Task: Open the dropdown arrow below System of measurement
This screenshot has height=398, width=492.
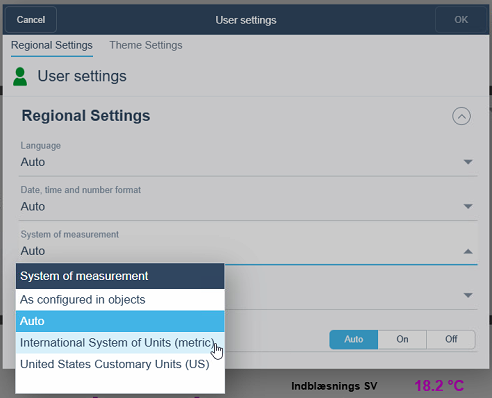Action: tap(468, 295)
